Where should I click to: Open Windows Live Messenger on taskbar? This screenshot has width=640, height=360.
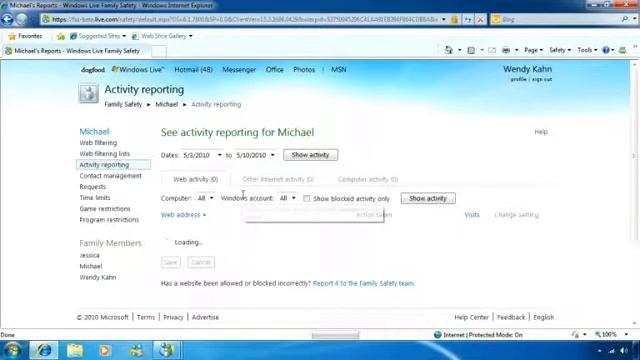[136, 350]
